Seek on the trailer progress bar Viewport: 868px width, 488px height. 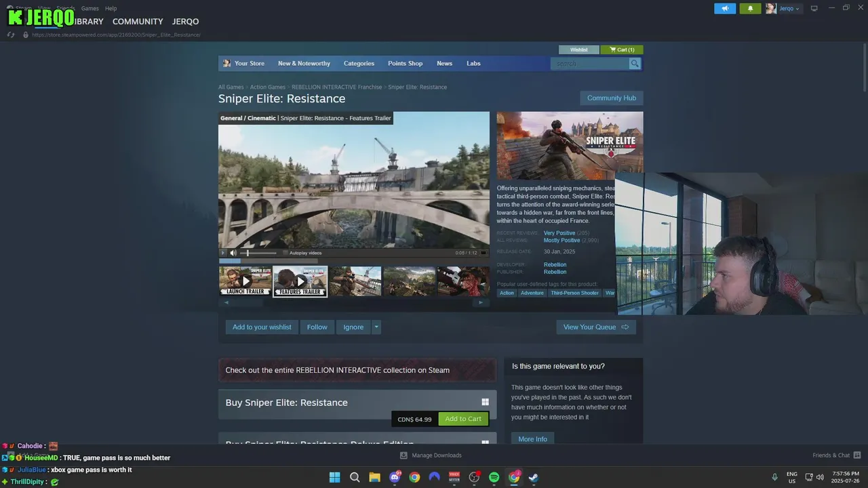click(x=353, y=260)
